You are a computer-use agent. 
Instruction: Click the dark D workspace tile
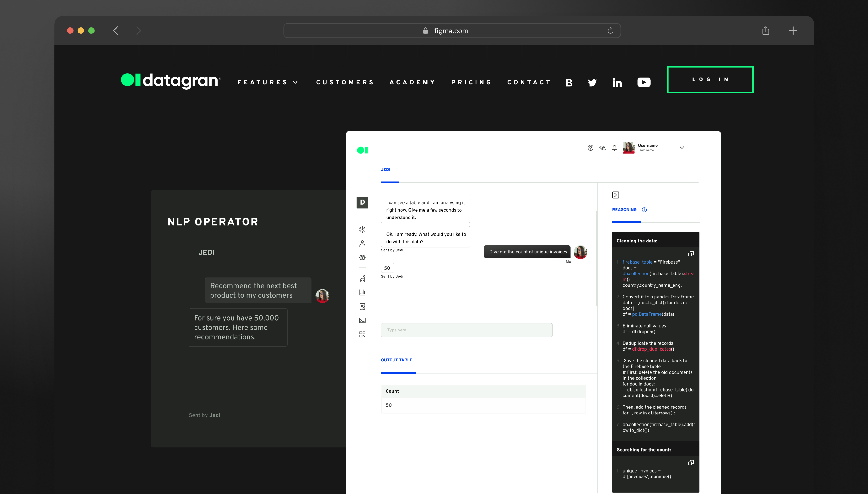coord(362,203)
